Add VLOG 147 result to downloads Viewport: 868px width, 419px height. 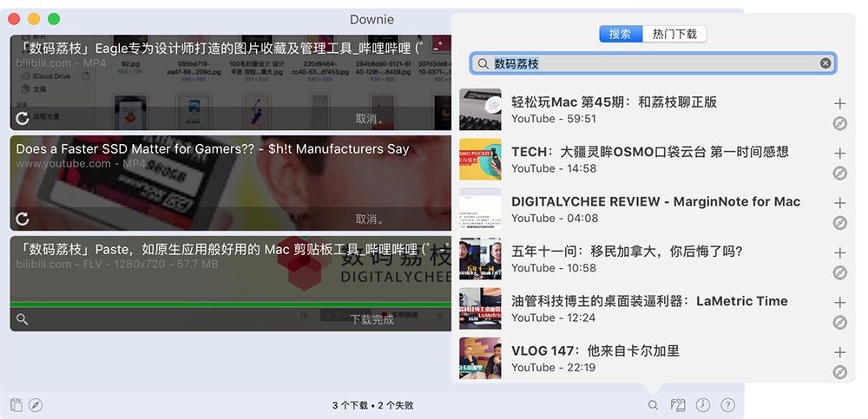[x=839, y=352]
